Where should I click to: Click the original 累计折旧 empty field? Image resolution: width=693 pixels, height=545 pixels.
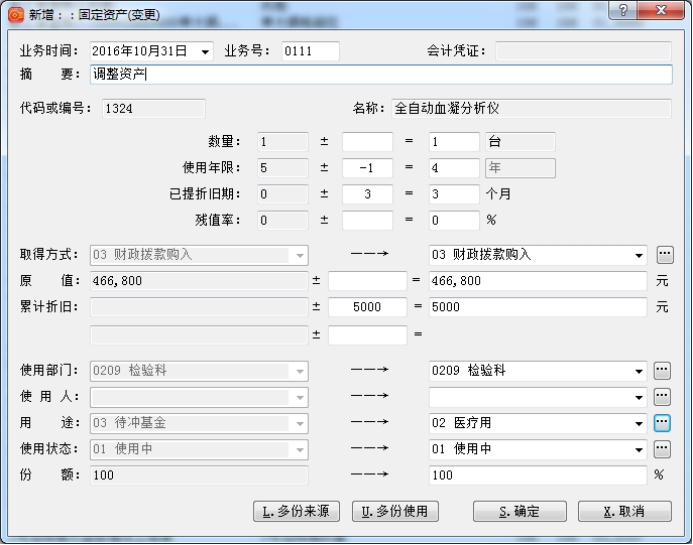click(x=199, y=307)
